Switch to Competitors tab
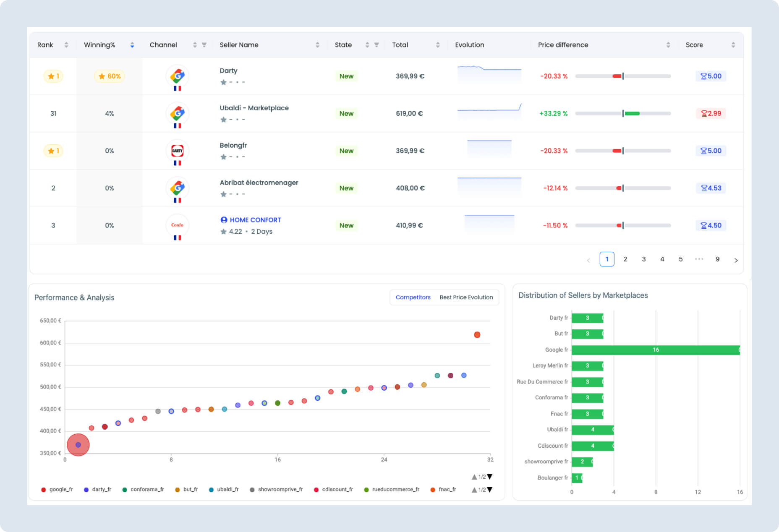Image resolution: width=779 pixels, height=532 pixels. pos(413,297)
